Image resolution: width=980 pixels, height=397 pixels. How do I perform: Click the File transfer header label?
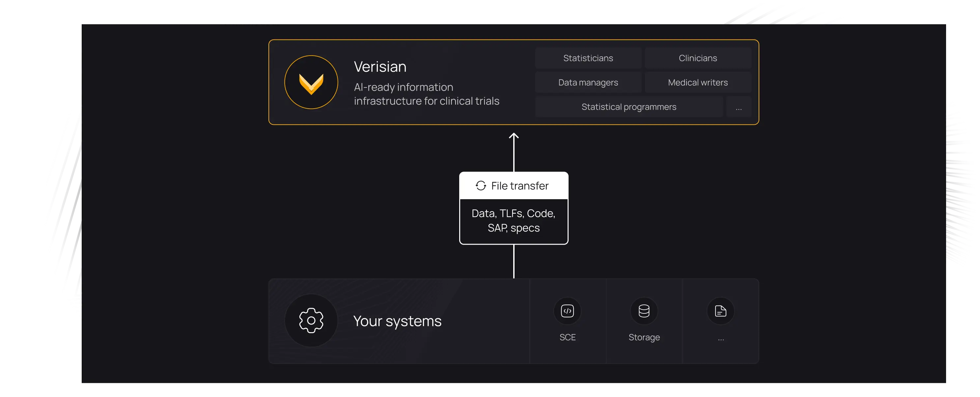520,186
